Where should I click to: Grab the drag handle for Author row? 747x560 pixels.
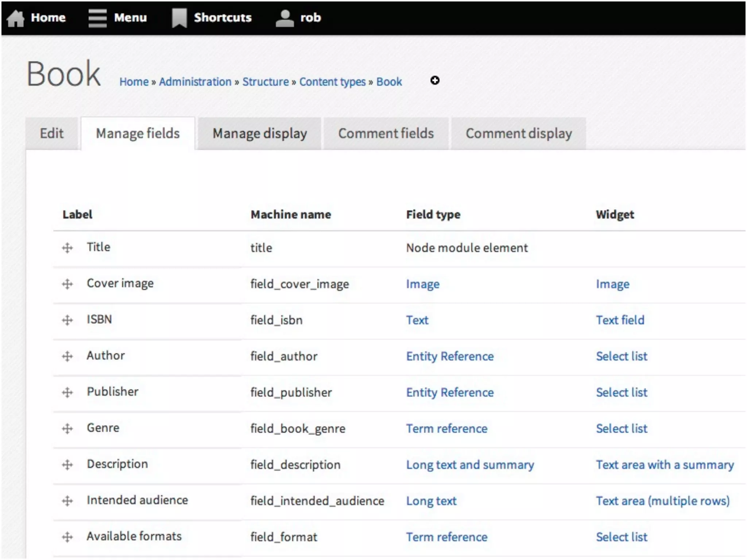click(67, 356)
